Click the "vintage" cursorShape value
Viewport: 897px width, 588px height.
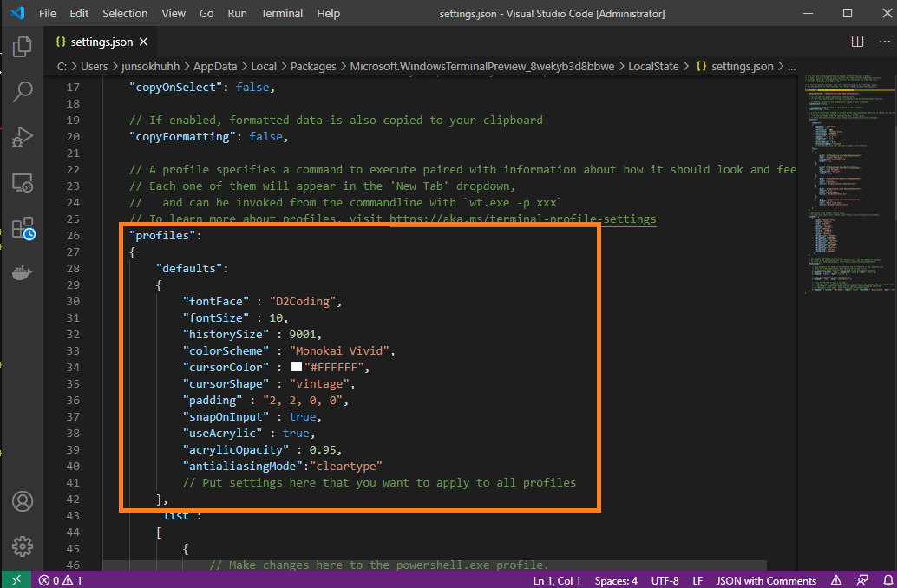coord(319,384)
